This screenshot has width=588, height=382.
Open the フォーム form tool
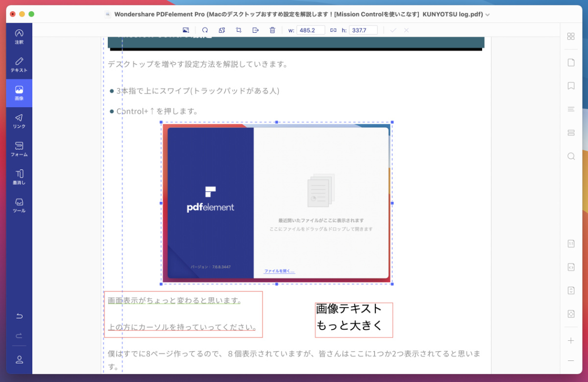pyautogui.click(x=19, y=149)
